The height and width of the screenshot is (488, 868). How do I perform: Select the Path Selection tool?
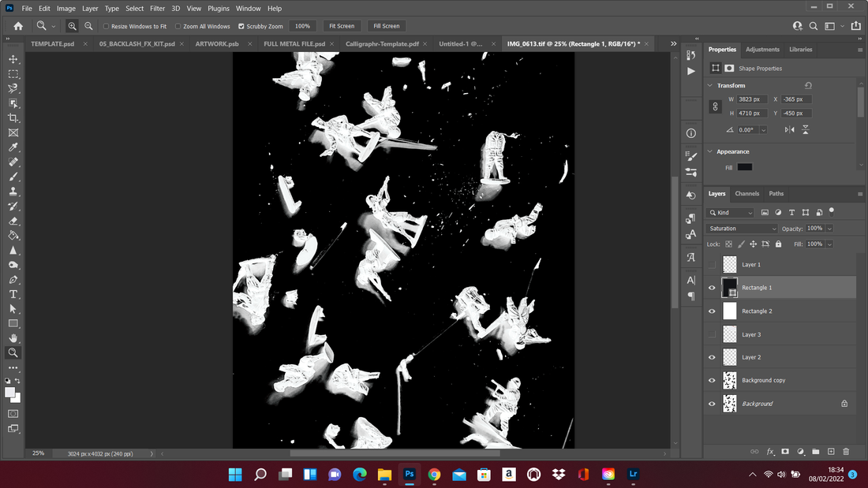point(13,309)
